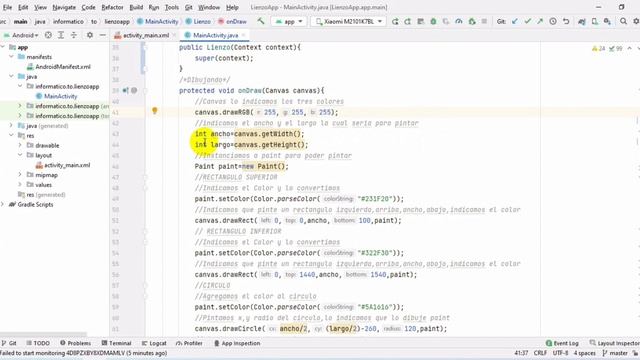The height and width of the screenshot is (360, 640).
Task: Hide the project tool window
Action: point(102,35)
